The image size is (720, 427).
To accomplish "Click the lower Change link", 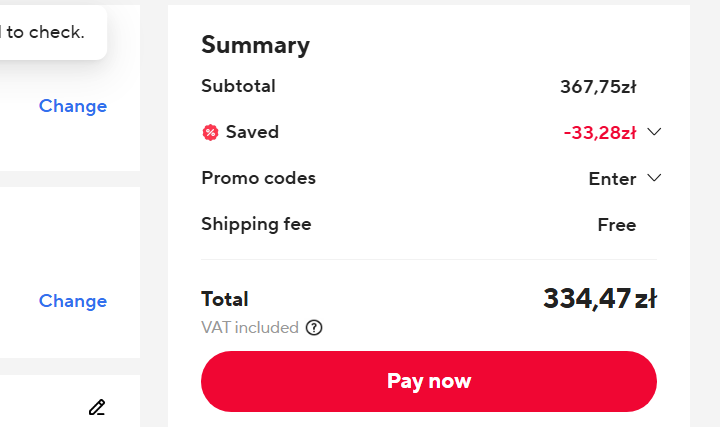I will coord(73,301).
